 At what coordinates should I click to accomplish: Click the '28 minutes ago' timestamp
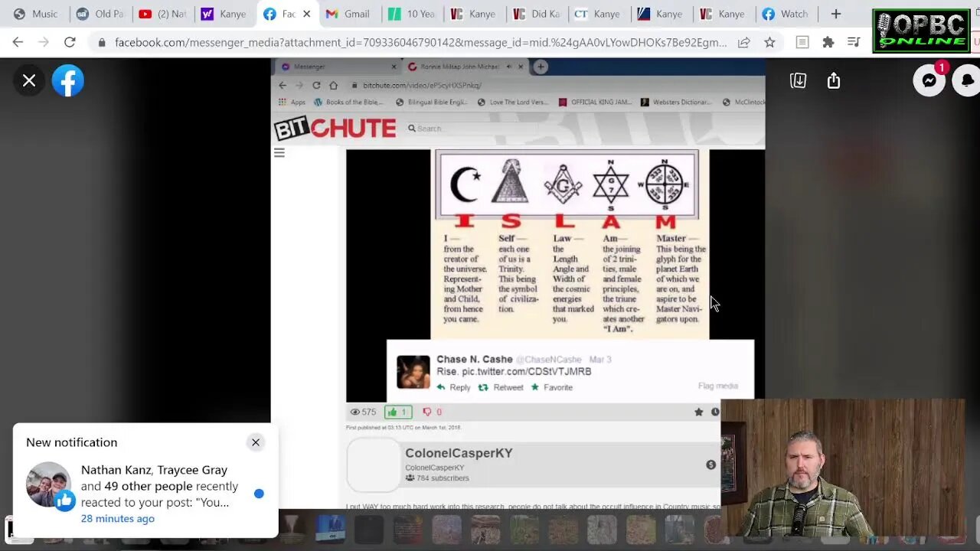click(x=118, y=519)
